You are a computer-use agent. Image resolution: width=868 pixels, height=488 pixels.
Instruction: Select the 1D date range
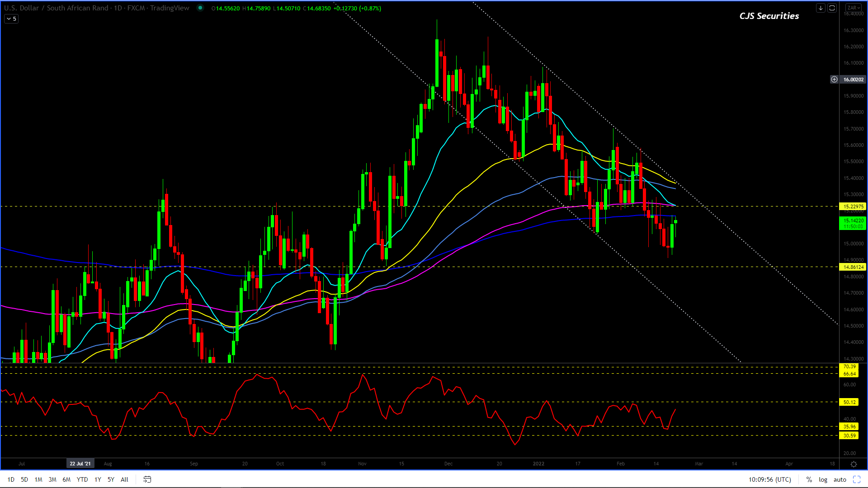11,479
